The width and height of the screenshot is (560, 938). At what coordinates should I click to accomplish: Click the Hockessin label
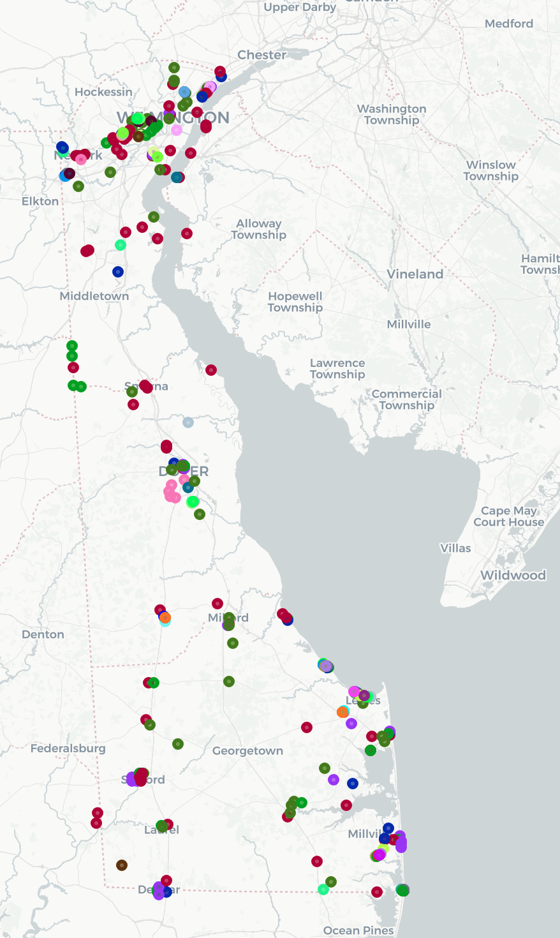103,92
